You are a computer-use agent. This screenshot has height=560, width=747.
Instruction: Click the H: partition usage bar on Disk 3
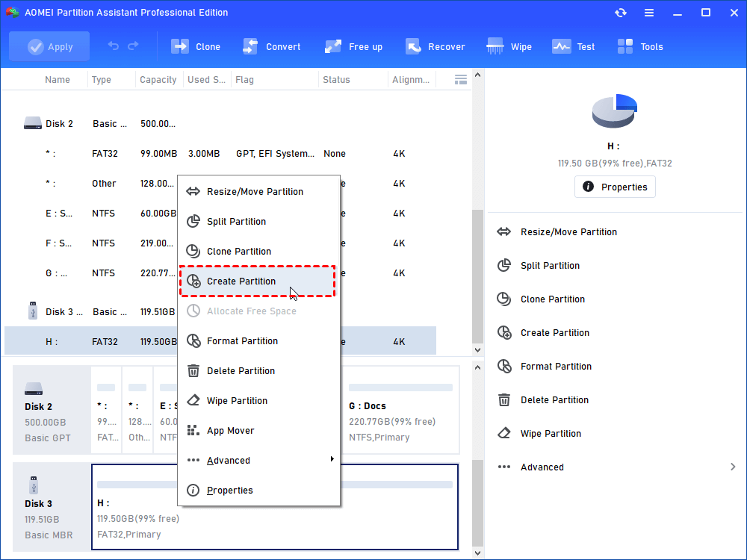274,485
